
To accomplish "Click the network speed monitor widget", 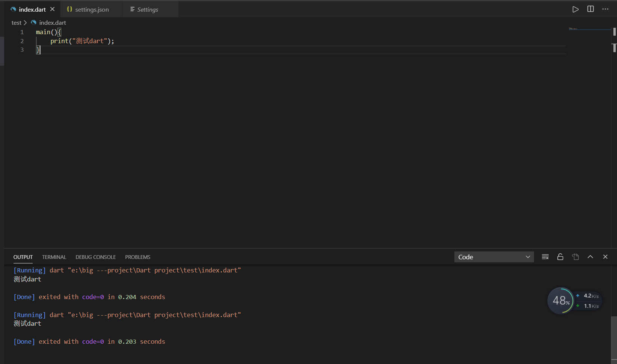I will click(x=588, y=300).
